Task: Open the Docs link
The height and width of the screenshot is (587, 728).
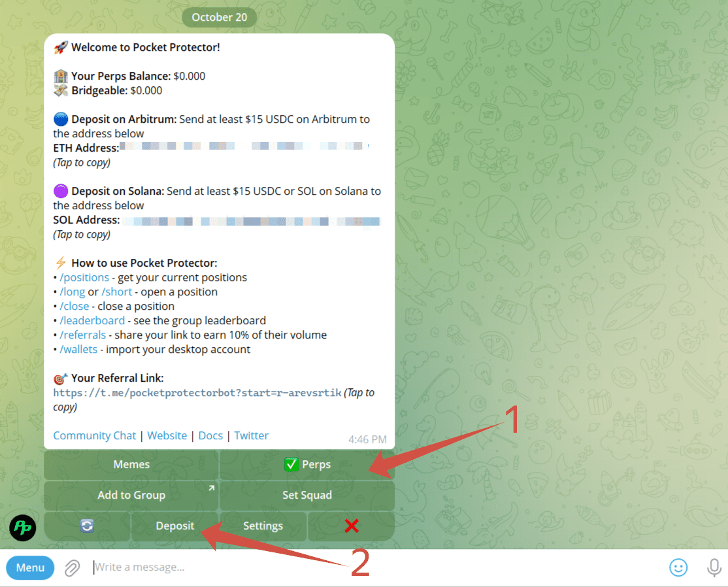Action: [210, 435]
